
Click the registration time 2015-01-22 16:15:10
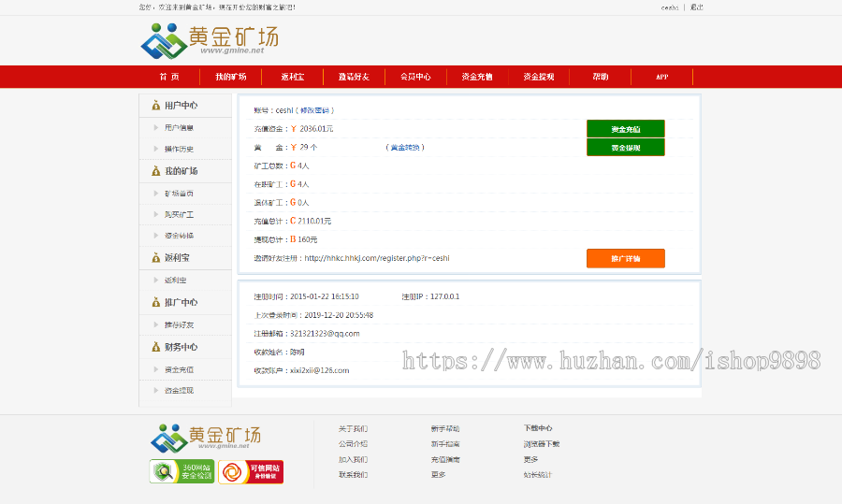[325, 296]
